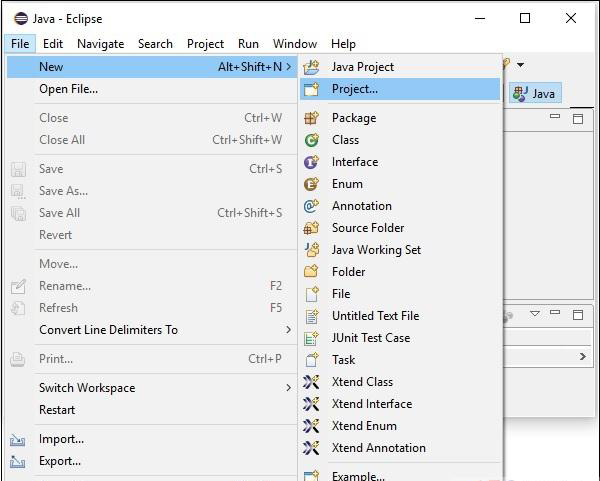
Task: Open the lower panel view menu triangle
Action: (x=535, y=314)
